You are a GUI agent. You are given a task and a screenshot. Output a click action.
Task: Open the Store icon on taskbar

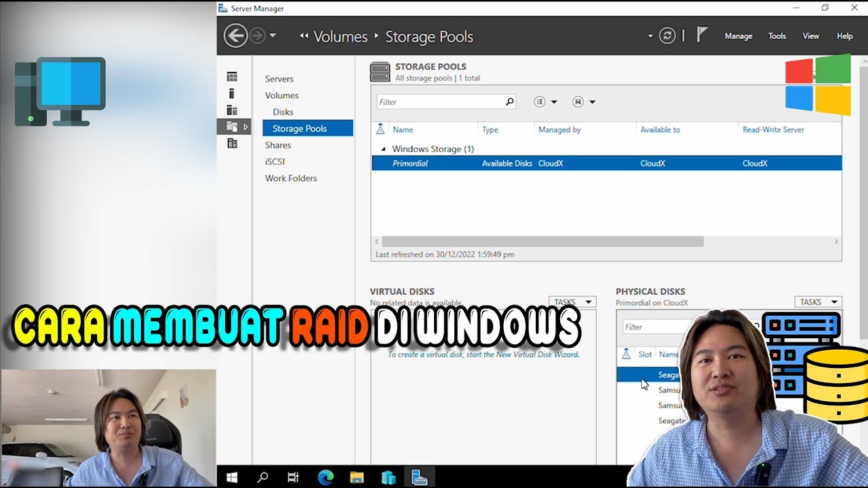pos(388,477)
